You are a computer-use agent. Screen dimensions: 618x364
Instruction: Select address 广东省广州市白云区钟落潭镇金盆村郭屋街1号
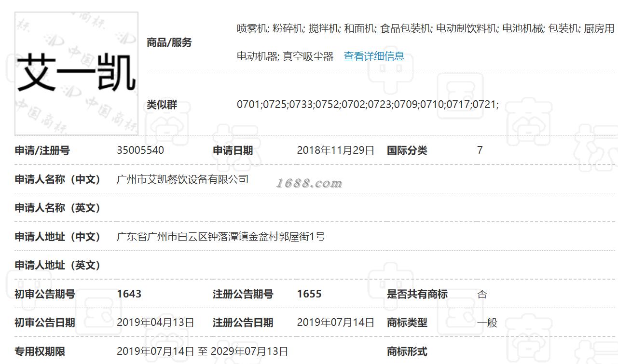(221, 237)
